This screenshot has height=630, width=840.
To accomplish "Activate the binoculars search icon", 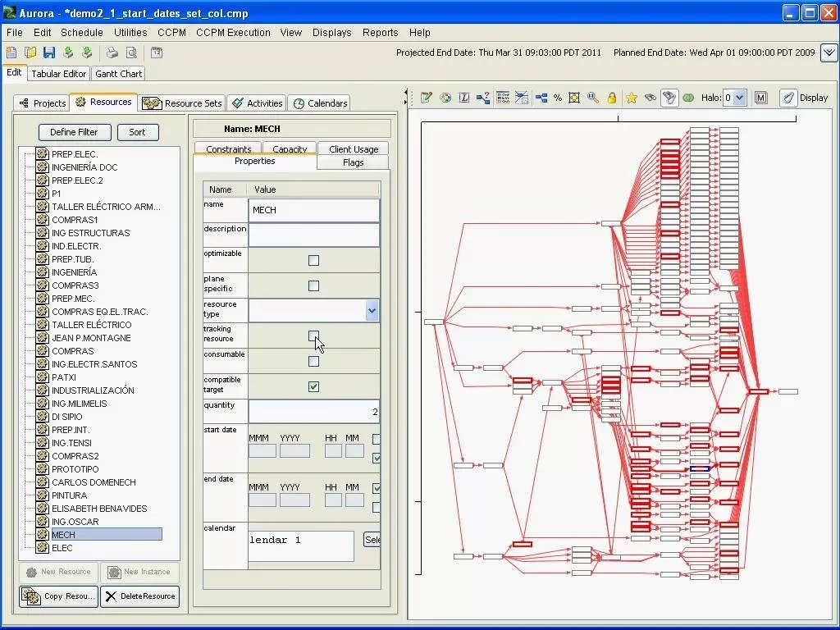I will point(651,97).
